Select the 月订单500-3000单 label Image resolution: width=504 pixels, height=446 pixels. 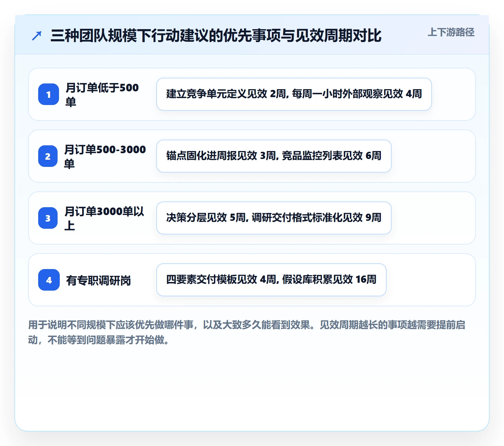[x=105, y=156]
